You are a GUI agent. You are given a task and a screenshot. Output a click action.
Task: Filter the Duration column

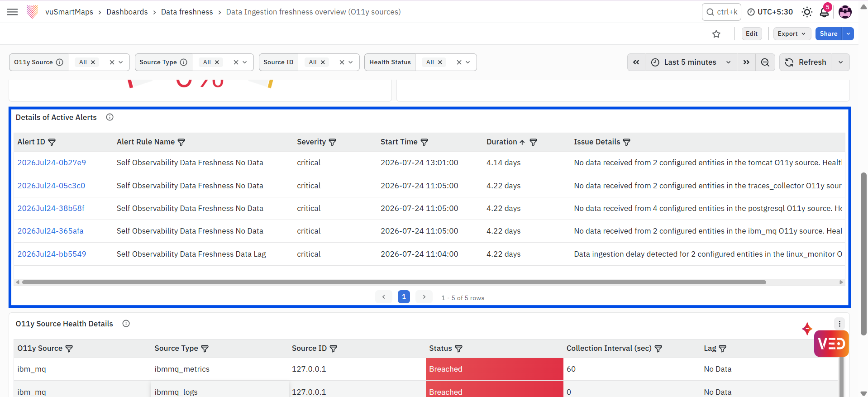(534, 142)
